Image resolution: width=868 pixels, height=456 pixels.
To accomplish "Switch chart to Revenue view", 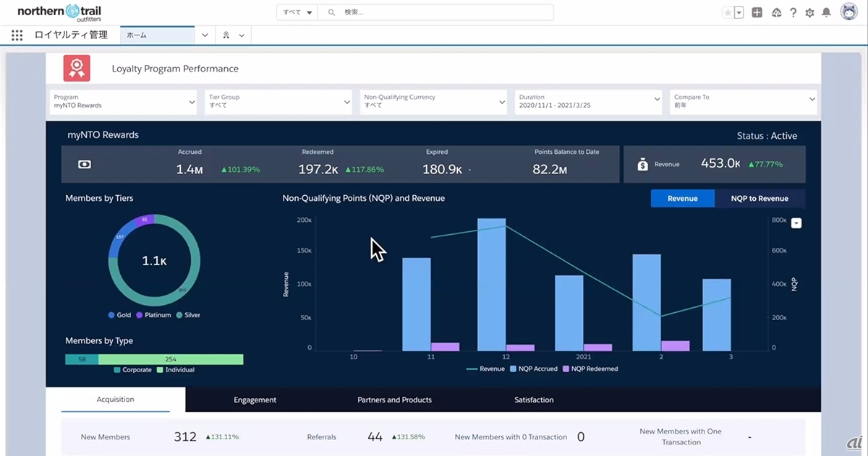I will click(682, 198).
